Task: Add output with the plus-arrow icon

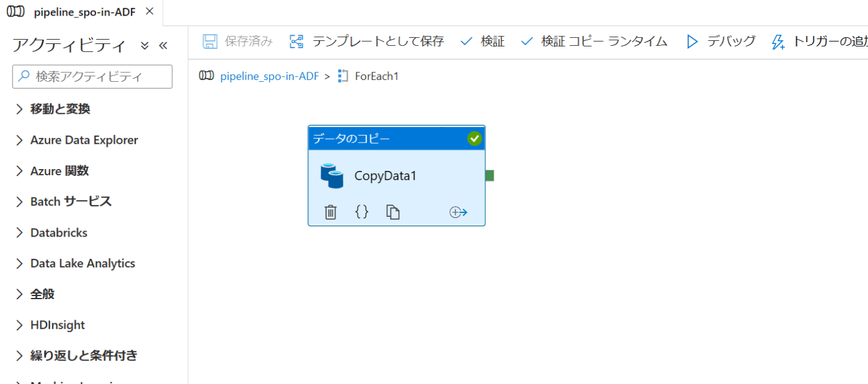Action: click(458, 212)
